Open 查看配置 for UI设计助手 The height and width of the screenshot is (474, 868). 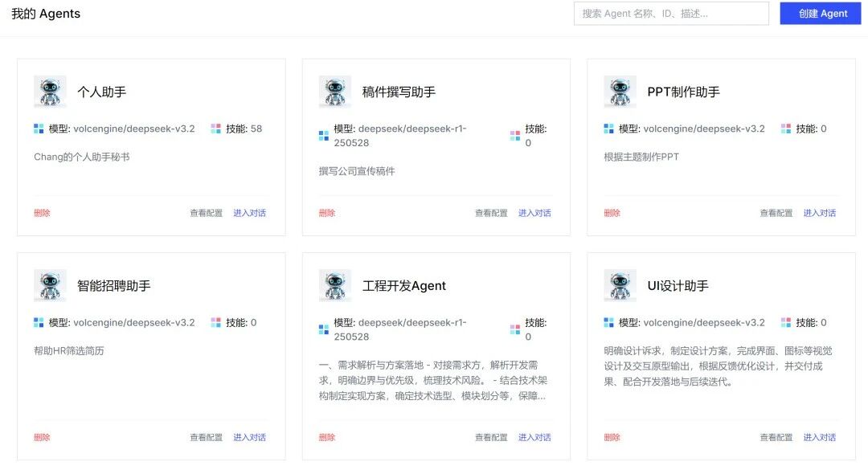point(776,437)
